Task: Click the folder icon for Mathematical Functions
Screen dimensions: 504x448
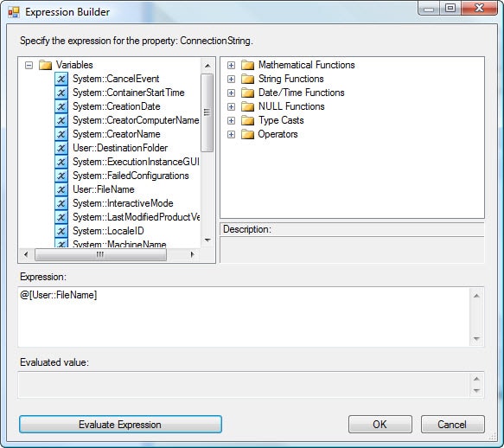Action: 247,65
